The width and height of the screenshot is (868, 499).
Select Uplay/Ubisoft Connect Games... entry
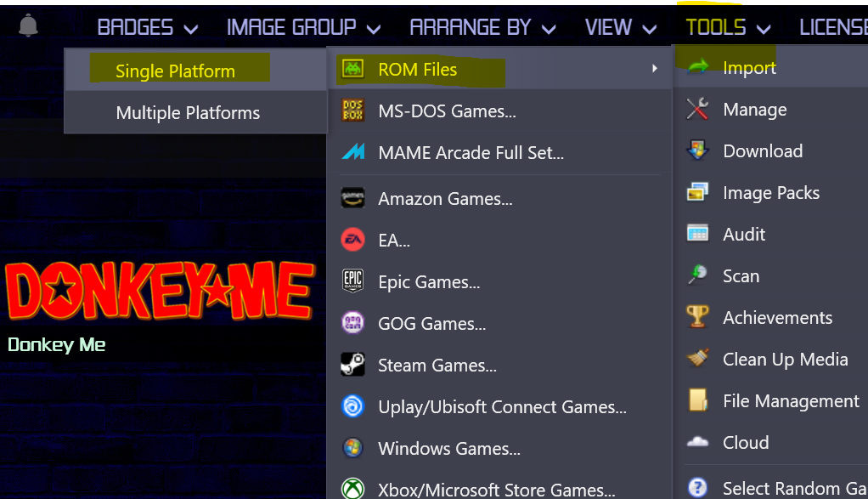coord(500,406)
